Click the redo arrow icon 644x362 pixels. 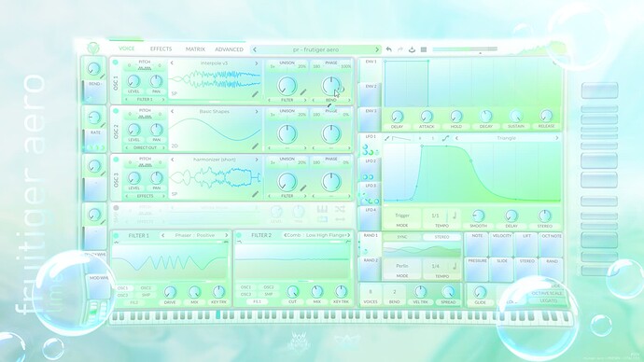[400, 49]
